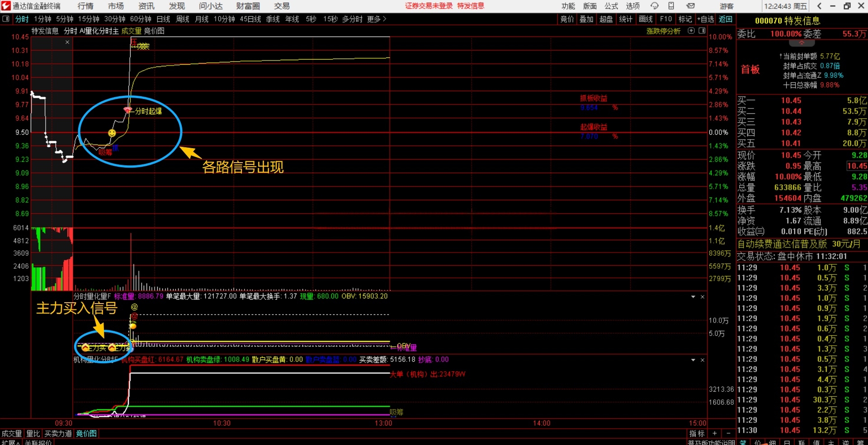
Task: Add stock via +自选 button
Action: 705,19
